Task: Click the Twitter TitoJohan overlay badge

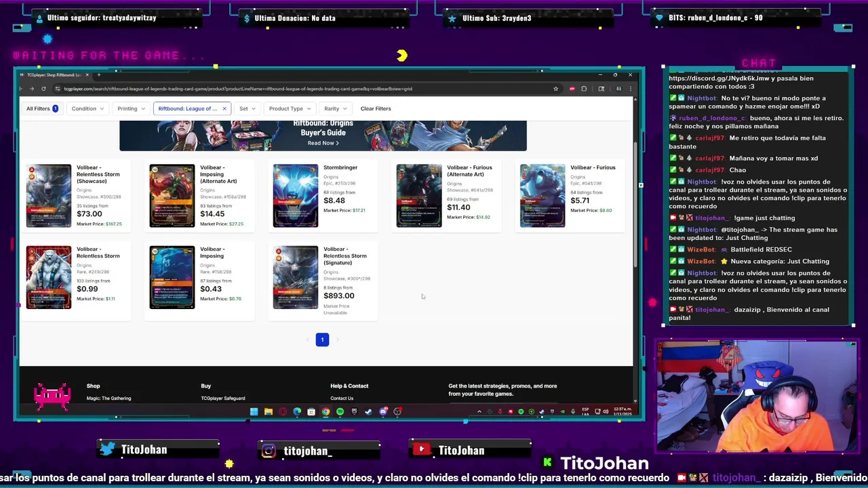Action: pyautogui.click(x=159, y=450)
